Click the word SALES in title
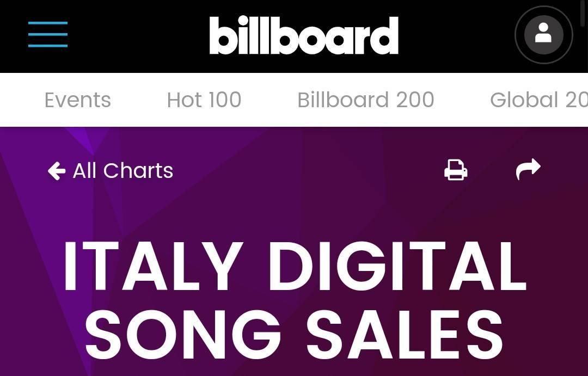Viewport: 588px width, 376px height. tap(405, 335)
